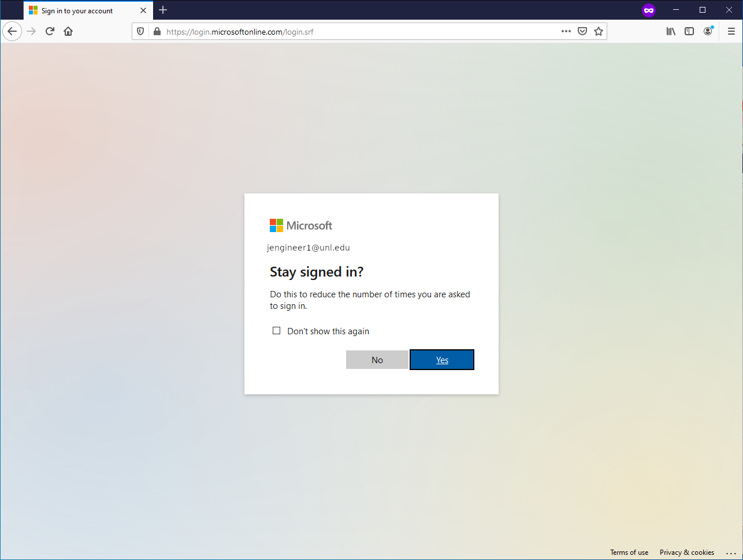This screenshot has width=743, height=560.
Task: View site security padlock details
Action: 157,31
